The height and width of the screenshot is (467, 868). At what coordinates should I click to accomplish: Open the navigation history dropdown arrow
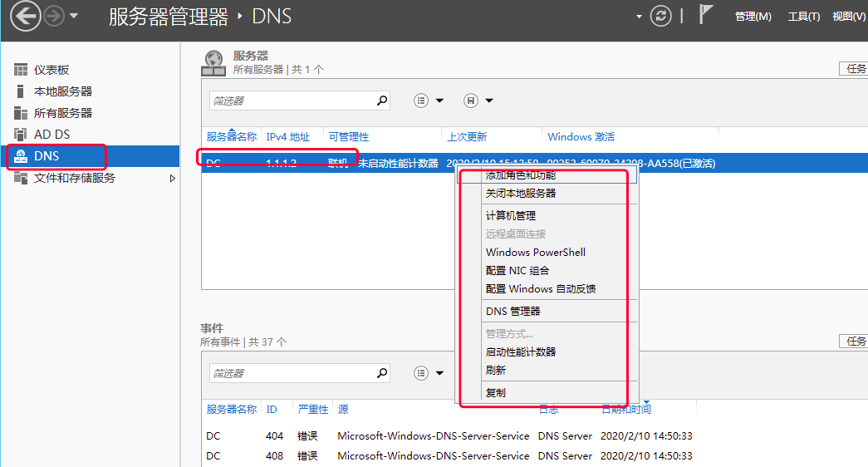pyautogui.click(x=74, y=16)
